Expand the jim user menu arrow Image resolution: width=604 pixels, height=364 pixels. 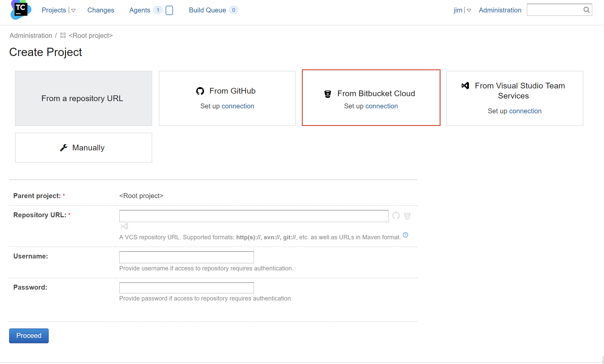pyautogui.click(x=469, y=10)
